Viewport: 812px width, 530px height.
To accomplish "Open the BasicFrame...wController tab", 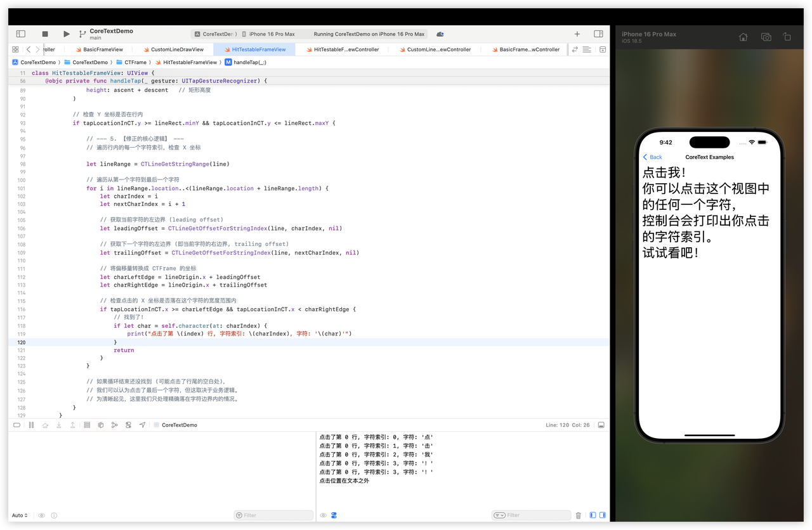I will click(525, 49).
